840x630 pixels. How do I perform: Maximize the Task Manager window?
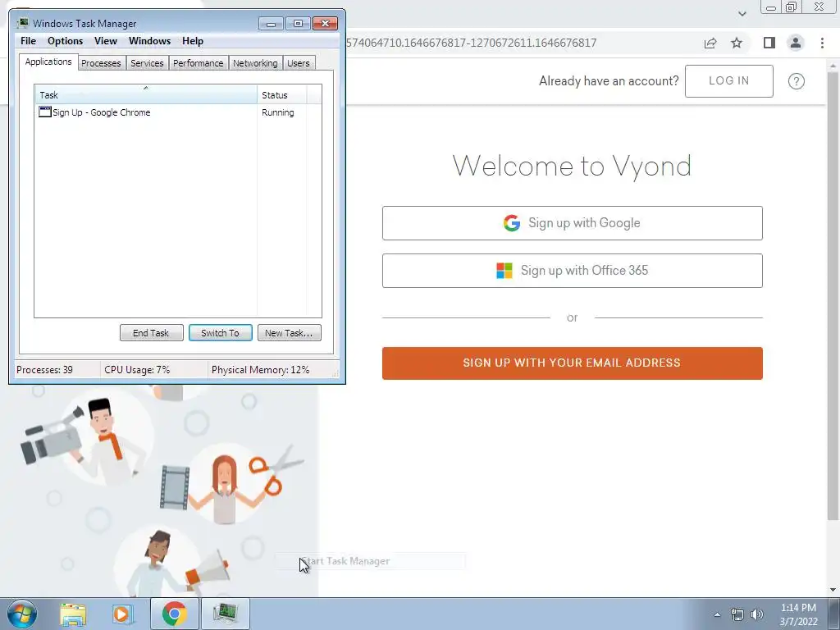point(298,24)
